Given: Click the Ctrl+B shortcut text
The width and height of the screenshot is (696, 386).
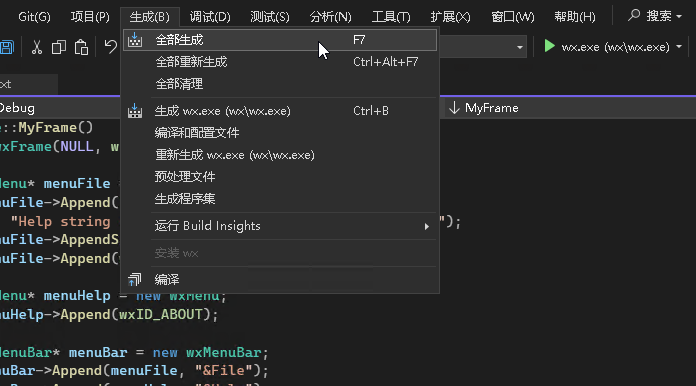Looking at the screenshot, I should 371,111.
